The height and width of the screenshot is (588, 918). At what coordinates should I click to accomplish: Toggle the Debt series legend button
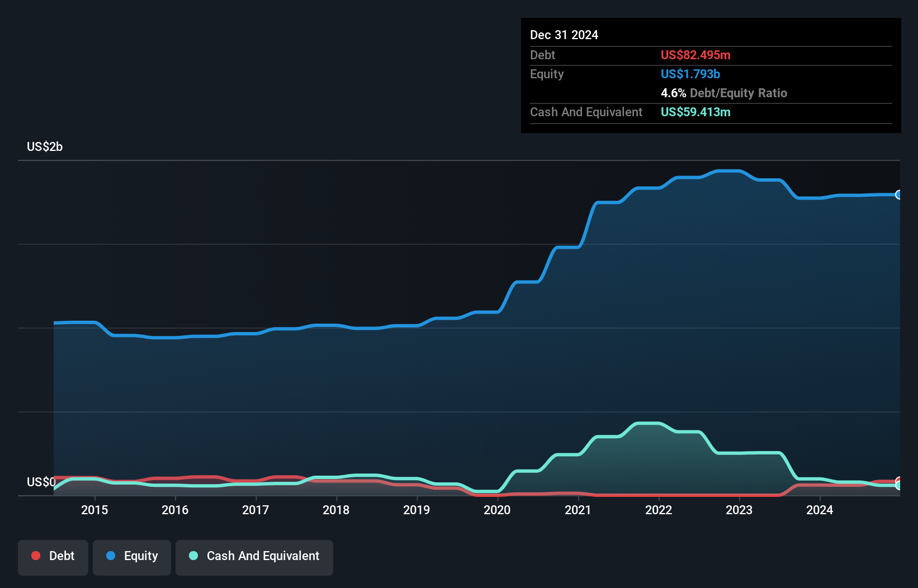pyautogui.click(x=53, y=557)
